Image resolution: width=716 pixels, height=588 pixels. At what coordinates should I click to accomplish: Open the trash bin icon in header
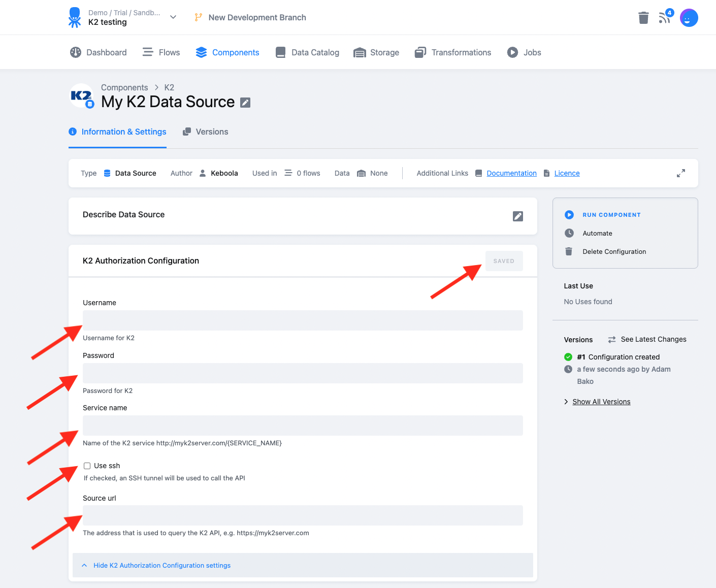643,18
